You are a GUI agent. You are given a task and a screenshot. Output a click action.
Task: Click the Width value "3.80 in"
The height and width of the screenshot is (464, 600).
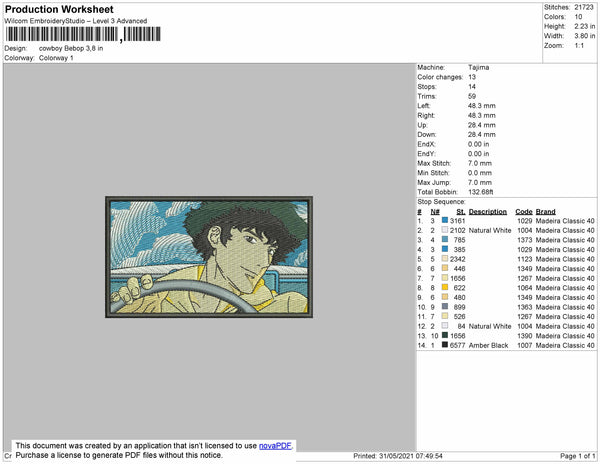click(x=585, y=36)
